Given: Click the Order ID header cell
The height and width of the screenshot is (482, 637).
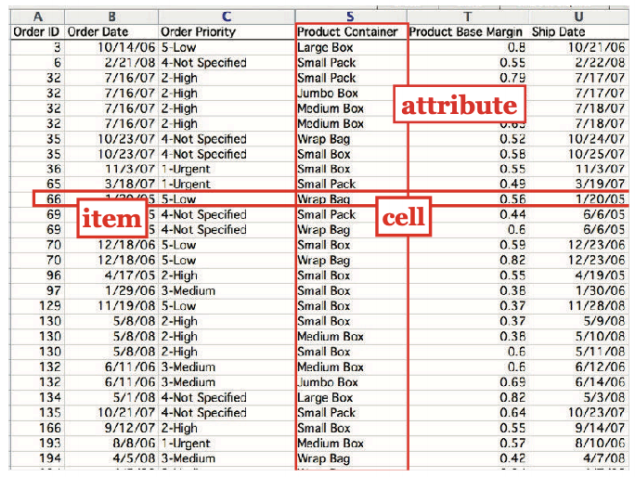Looking at the screenshot, I should pyautogui.click(x=37, y=32).
